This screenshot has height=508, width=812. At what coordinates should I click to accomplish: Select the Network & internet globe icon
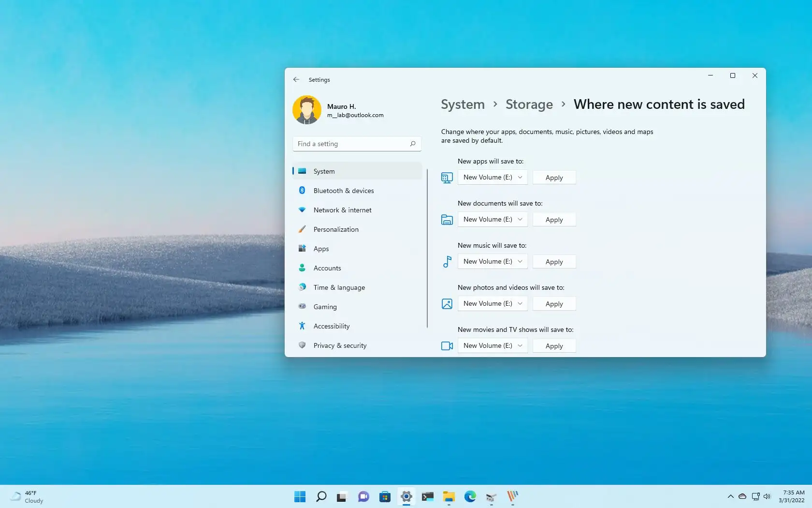pos(302,210)
